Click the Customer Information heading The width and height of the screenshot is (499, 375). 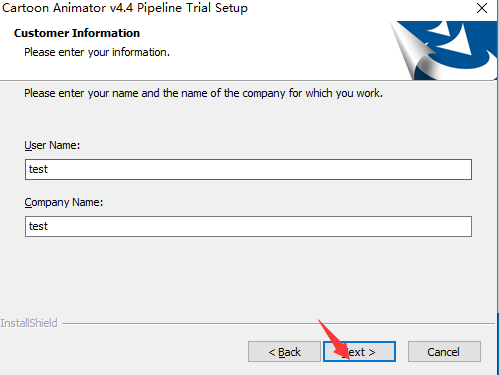pyautogui.click(x=77, y=33)
